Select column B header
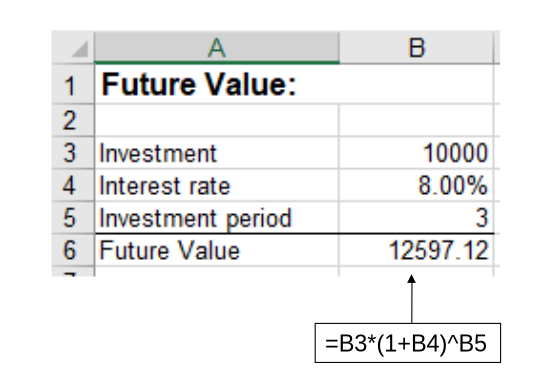This screenshot has height=382, width=533. (416, 47)
